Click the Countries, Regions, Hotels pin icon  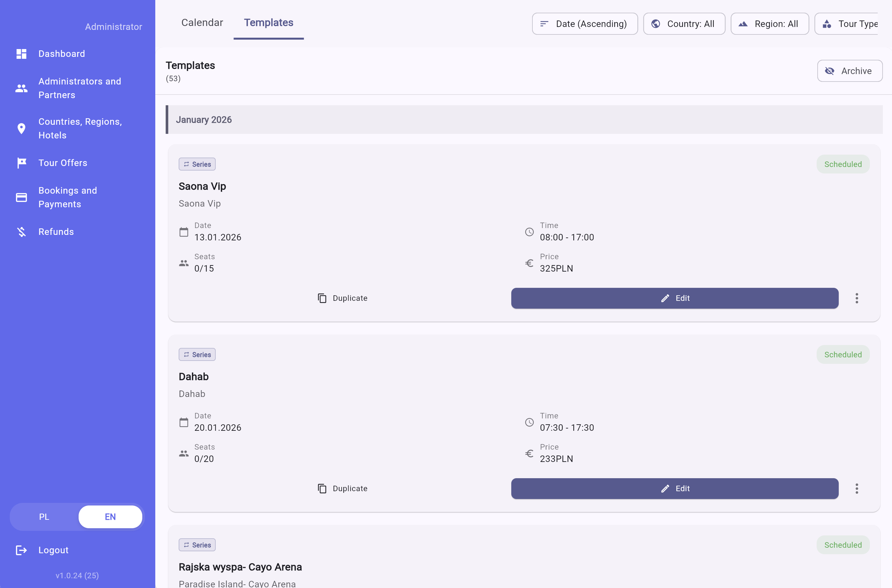coord(21,129)
